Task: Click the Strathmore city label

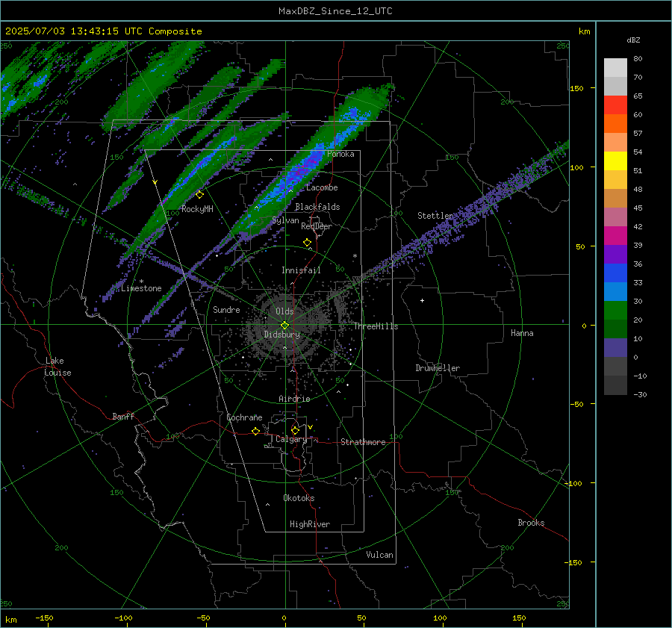Action: pos(363,442)
